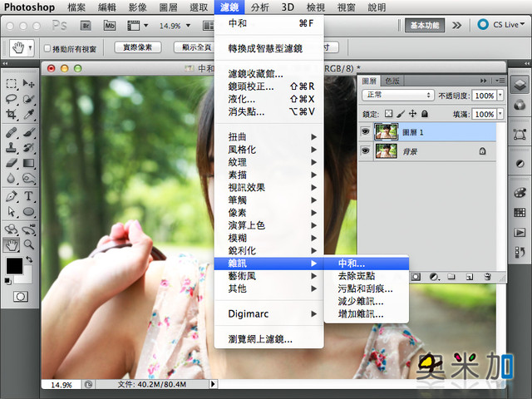Choose 去除斑點 in noise submenu
532x399 pixels.
[x=367, y=276]
